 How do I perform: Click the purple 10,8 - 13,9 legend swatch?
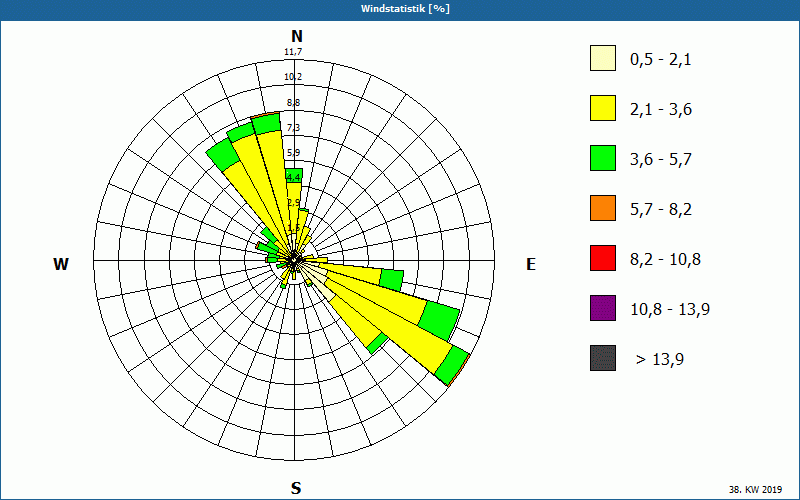point(603,308)
